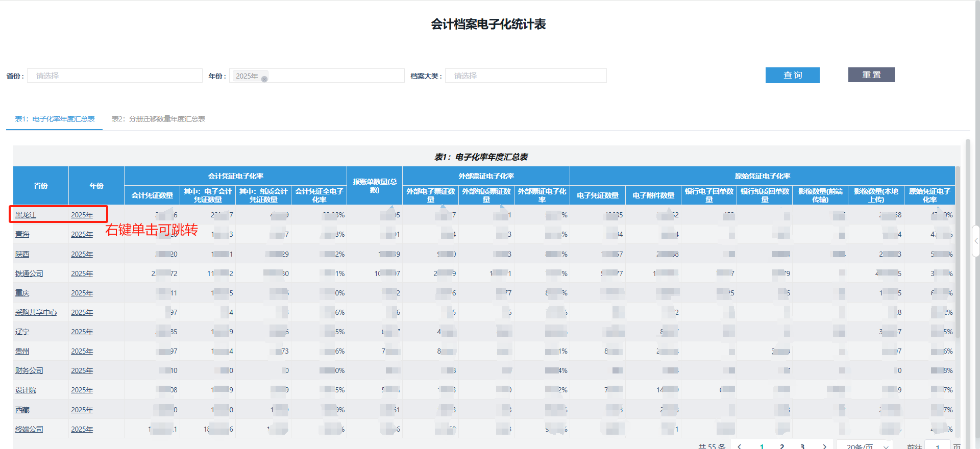Viewport: 980px width, 449px height.
Task: Switch to 表2 分册迁移数量年度汇总表 tab
Action: tap(158, 119)
